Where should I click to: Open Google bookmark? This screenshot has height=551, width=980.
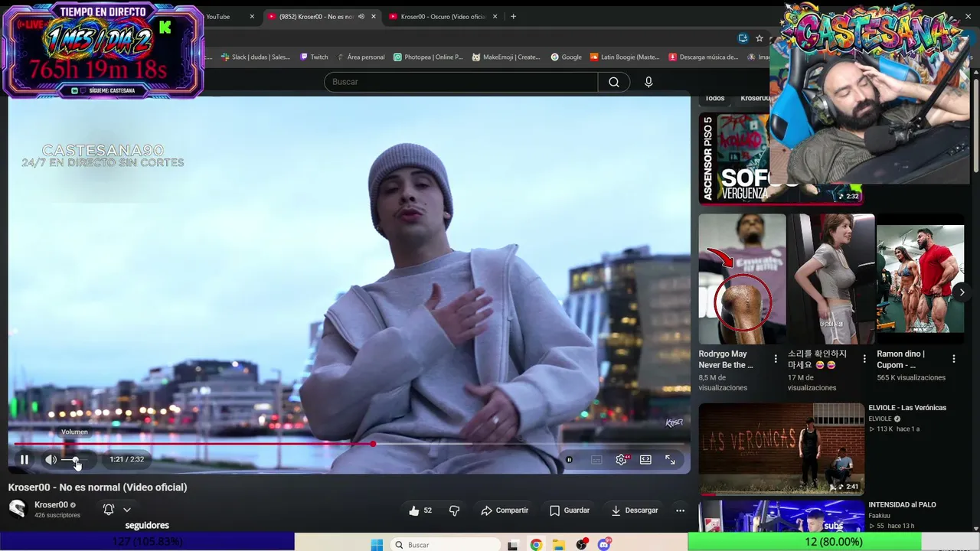tap(566, 57)
